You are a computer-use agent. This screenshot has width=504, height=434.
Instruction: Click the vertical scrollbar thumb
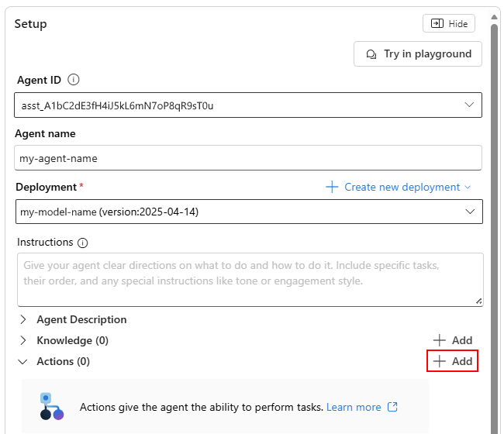[495, 228]
